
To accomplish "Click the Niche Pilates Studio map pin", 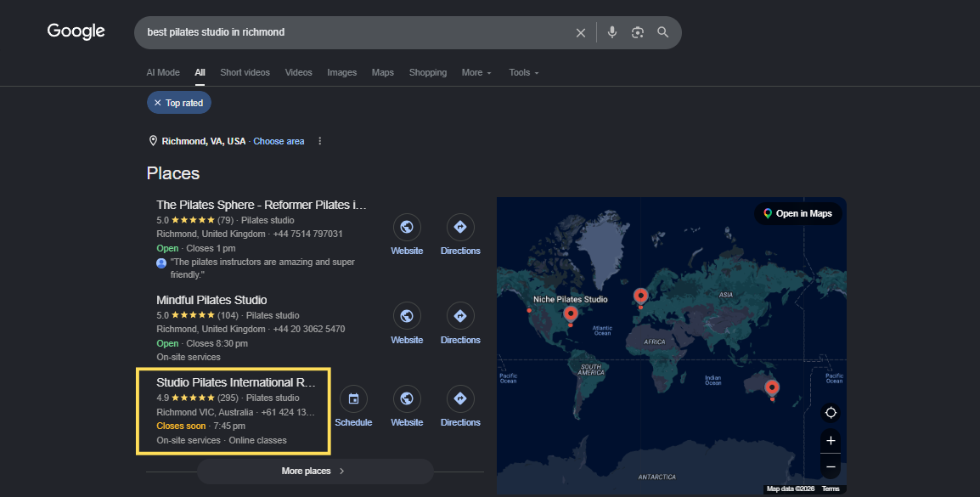I will [571, 314].
